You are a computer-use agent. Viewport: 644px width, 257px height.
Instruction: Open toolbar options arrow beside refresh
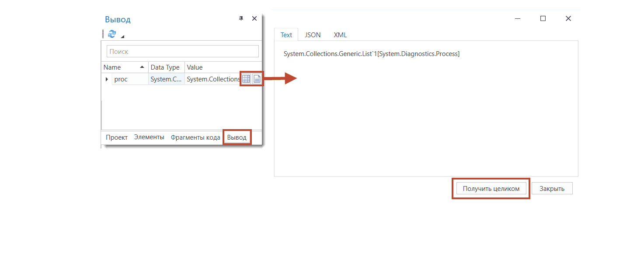(x=122, y=36)
